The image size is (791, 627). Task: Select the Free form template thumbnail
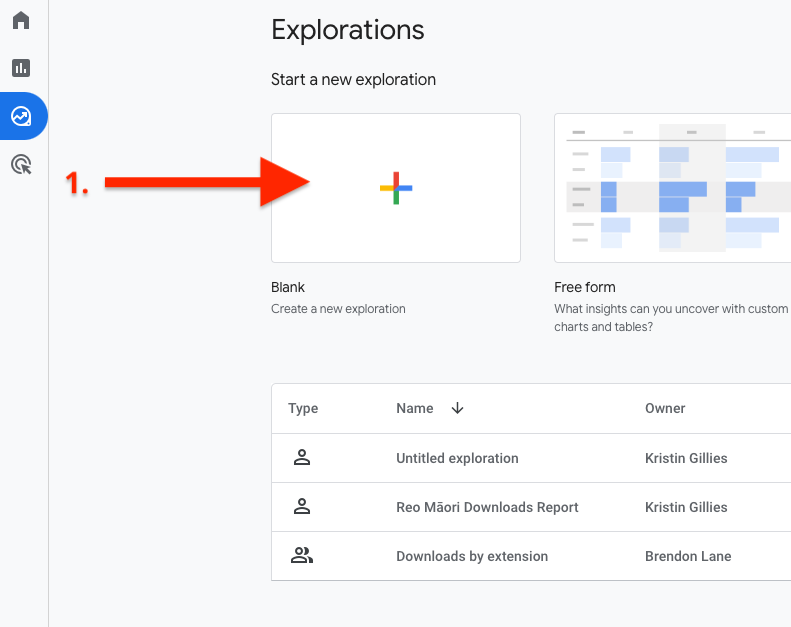[672, 188]
